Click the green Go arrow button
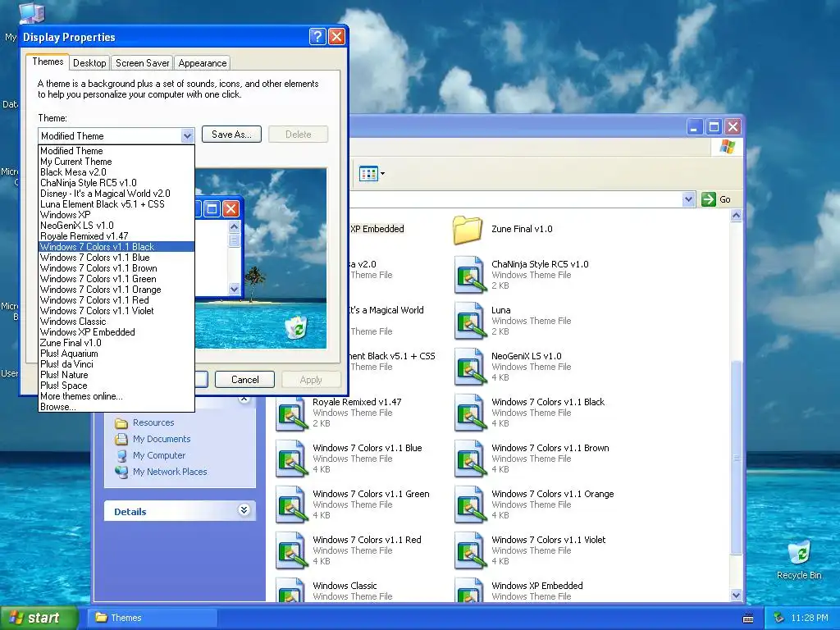Viewport: 840px width, 630px height. click(x=709, y=199)
